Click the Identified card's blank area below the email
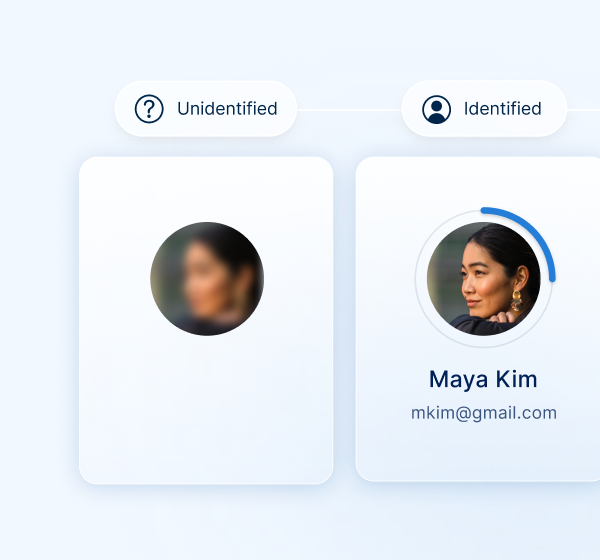 point(480,450)
